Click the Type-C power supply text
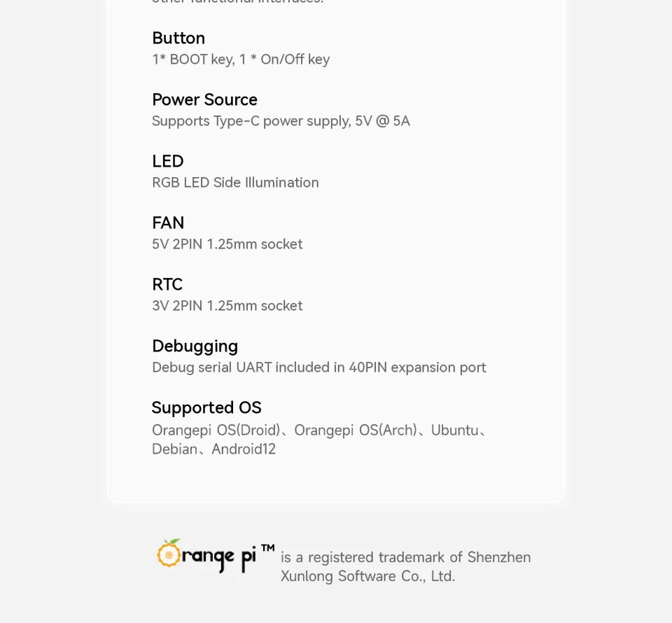This screenshot has width=672, height=623. (281, 121)
